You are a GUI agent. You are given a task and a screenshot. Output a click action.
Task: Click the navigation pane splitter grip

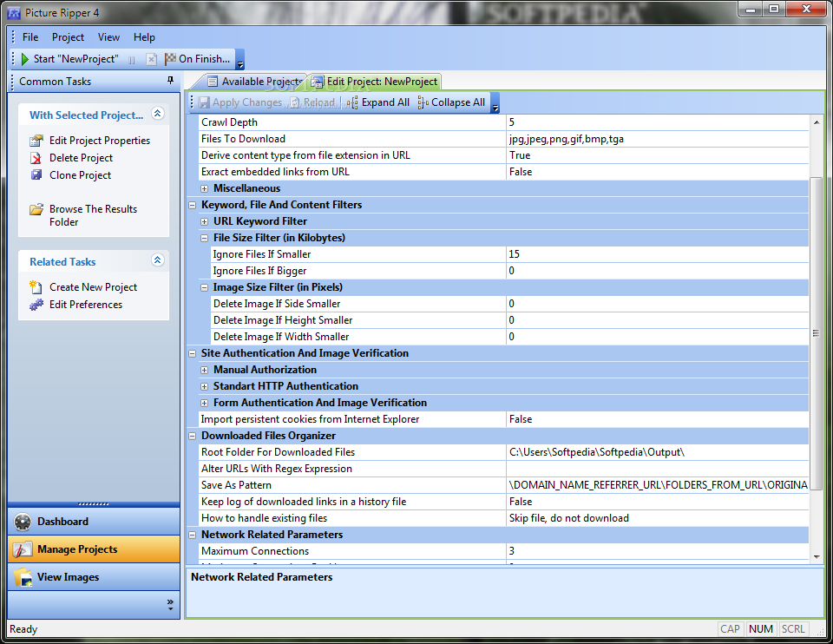pyautogui.click(x=94, y=503)
